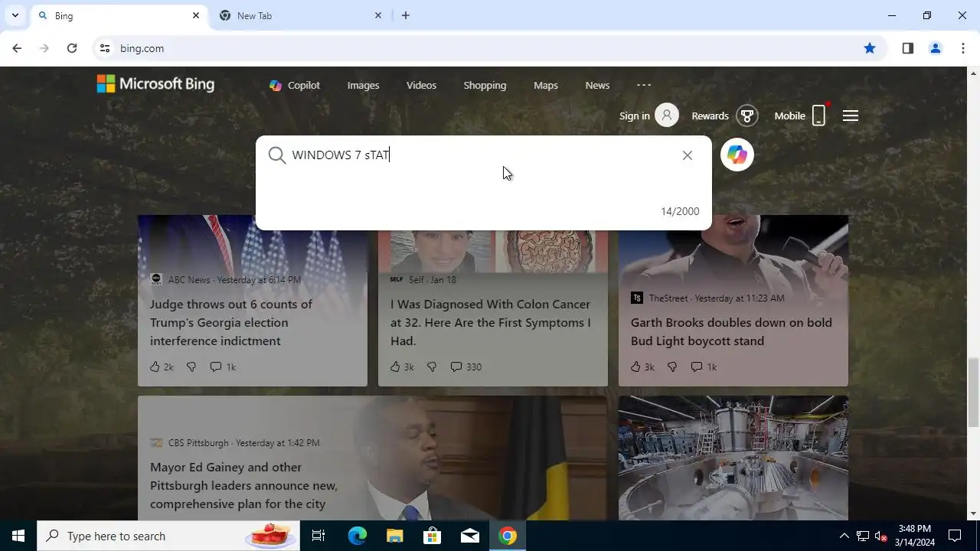
Task: Open the Judge throws out 6 counts article
Action: point(231,322)
